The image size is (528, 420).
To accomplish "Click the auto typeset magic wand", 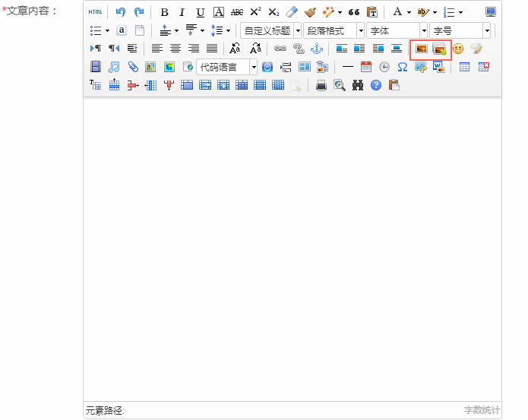I will [327, 12].
